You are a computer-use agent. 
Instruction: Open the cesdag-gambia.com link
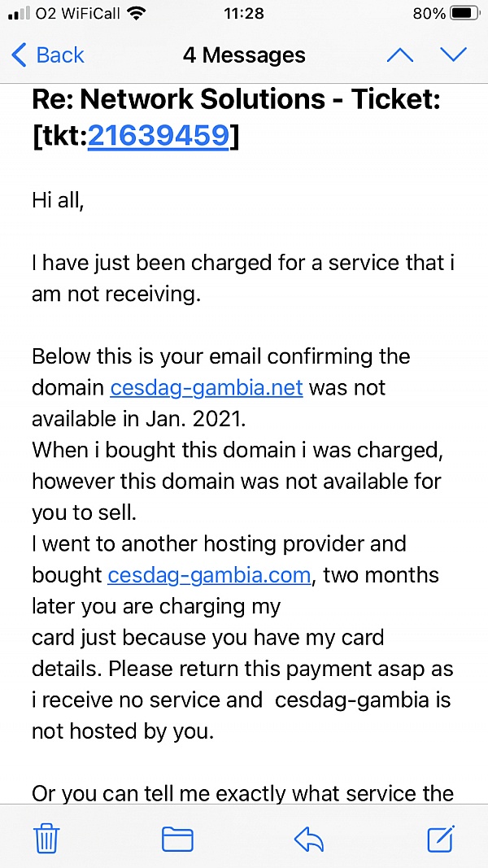[x=209, y=575]
